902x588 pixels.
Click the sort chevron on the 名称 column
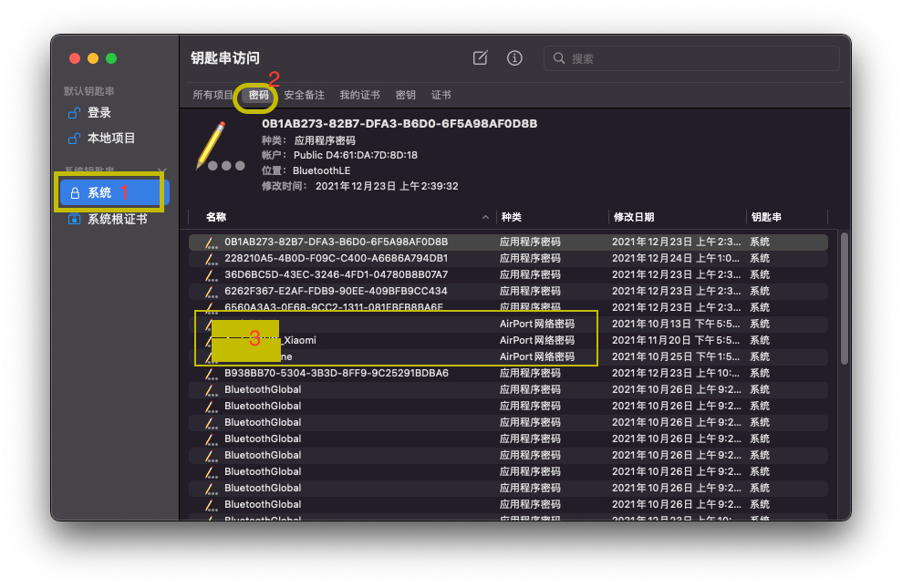486,217
